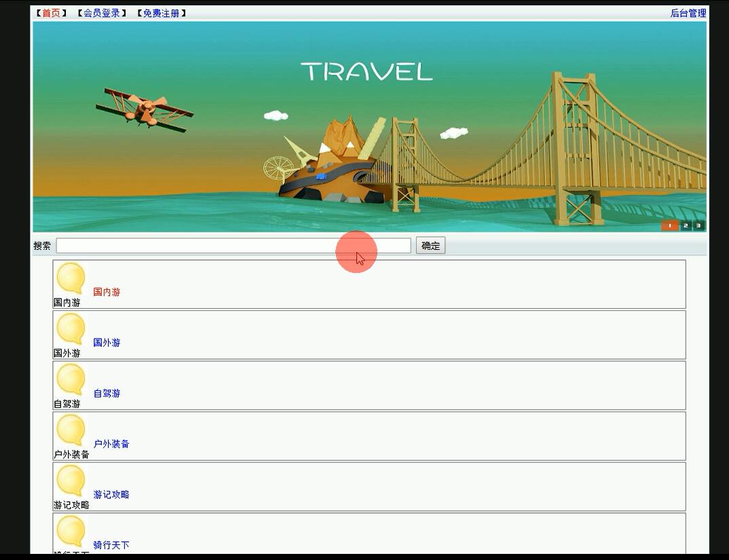The height and width of the screenshot is (560, 729).
Task: Open the blue 国外游 category link
Action: tap(107, 343)
